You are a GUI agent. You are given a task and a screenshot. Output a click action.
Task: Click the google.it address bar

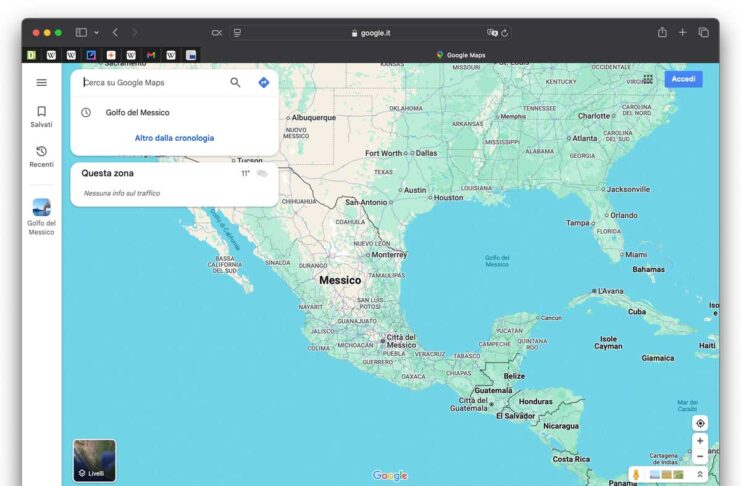(x=370, y=33)
